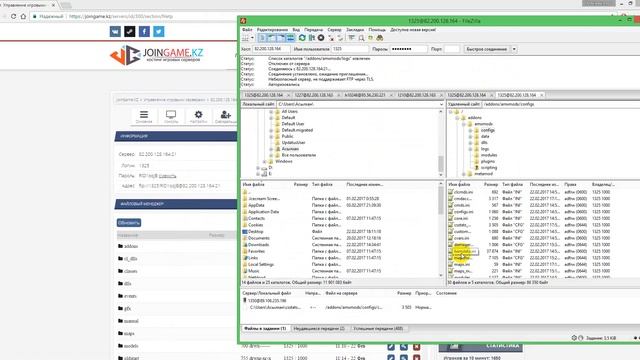Switch to the 1227@82.200.128.163 connection tab
The height and width of the screenshot is (360, 640).
pos(313,95)
